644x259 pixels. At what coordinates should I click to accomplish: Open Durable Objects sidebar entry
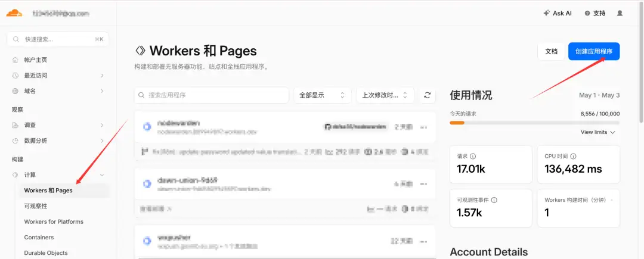(45, 253)
